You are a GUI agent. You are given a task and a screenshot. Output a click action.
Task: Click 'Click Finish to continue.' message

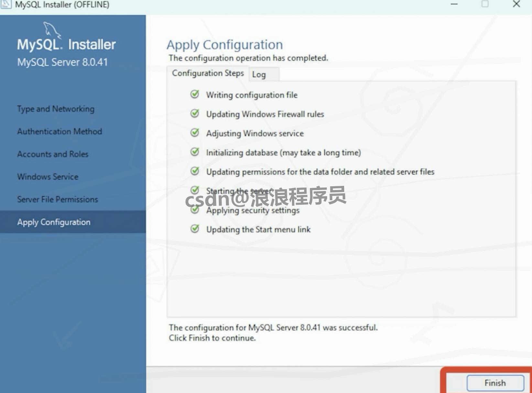click(x=212, y=338)
